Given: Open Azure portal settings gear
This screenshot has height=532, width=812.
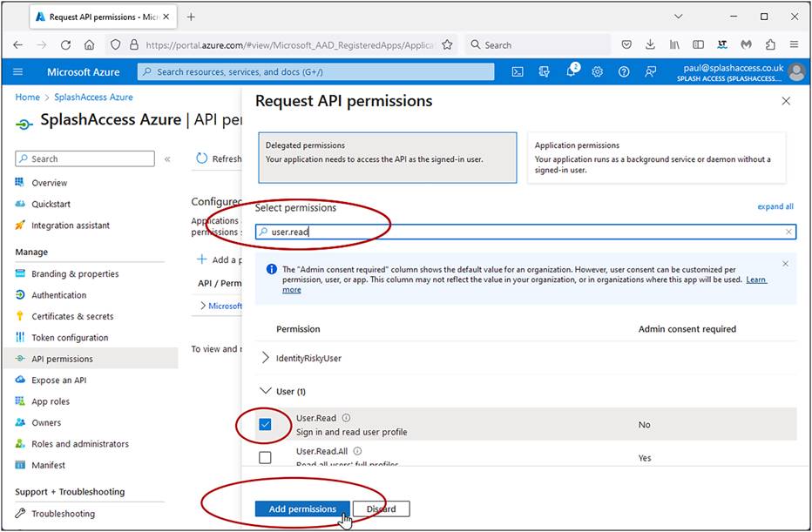Looking at the screenshot, I should point(597,72).
